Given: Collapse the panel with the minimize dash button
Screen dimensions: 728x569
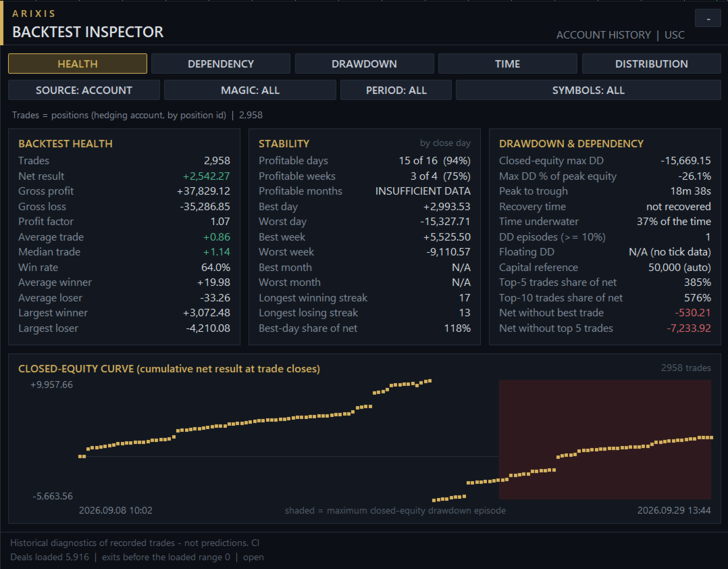Looking at the screenshot, I should point(708,18).
